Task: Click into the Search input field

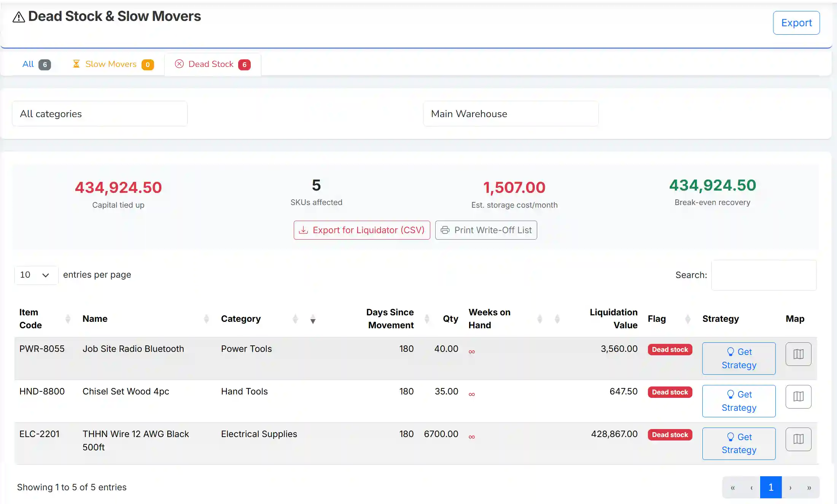Action: coord(764,275)
